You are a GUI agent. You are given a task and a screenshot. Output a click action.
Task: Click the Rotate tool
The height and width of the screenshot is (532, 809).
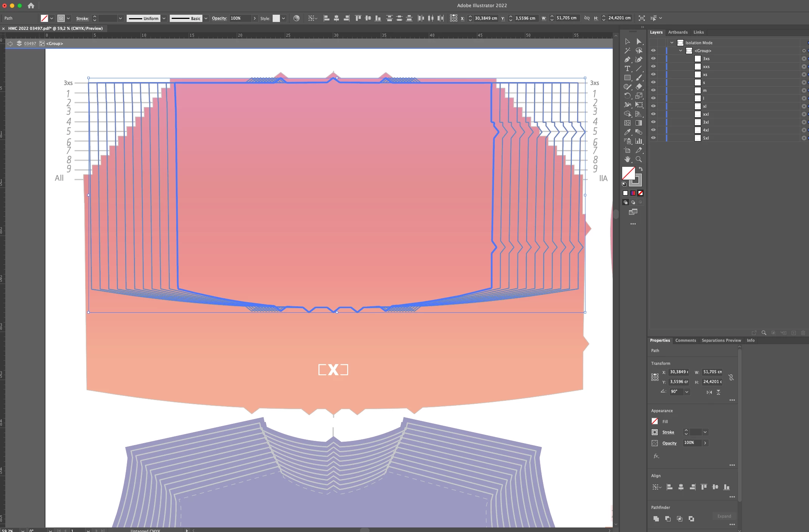click(x=627, y=96)
